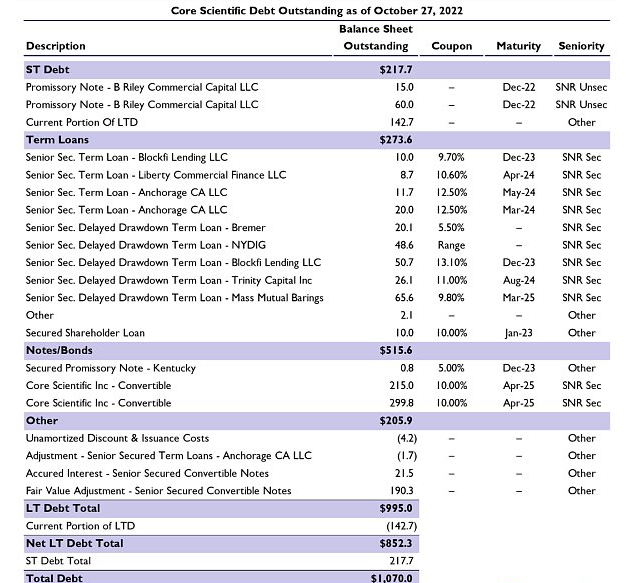Click the 'Jan-23' maturity value
The image size is (642, 583).
point(519,333)
